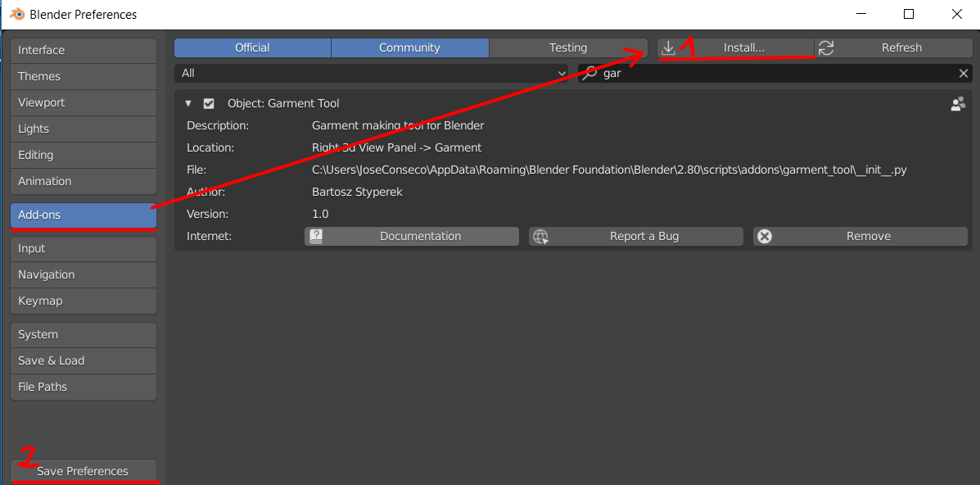
Task: Go to the Lights section
Action: 84,129
